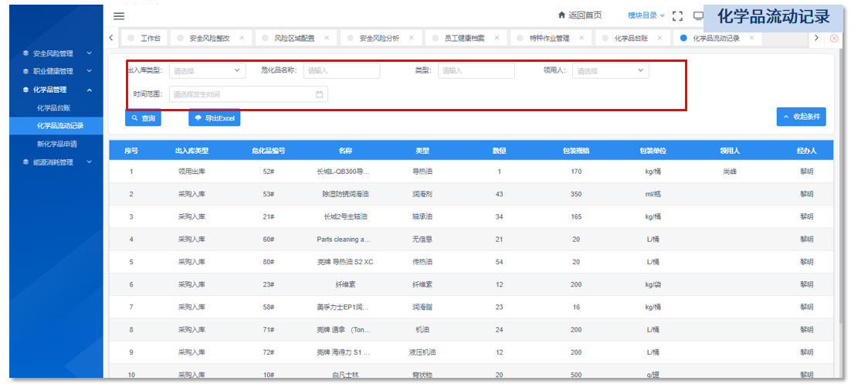The height and width of the screenshot is (391, 868).
Task: Open the 领用人 dropdown
Action: 610,71
